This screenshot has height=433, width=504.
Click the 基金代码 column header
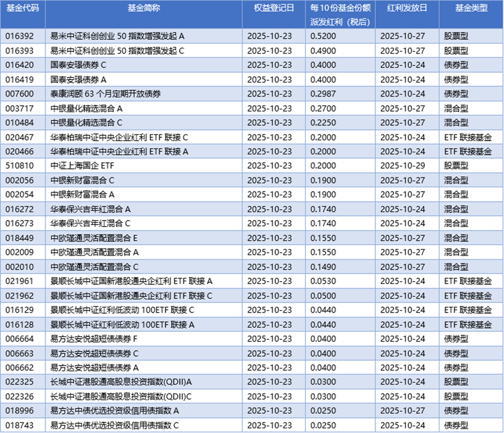[x=23, y=8]
